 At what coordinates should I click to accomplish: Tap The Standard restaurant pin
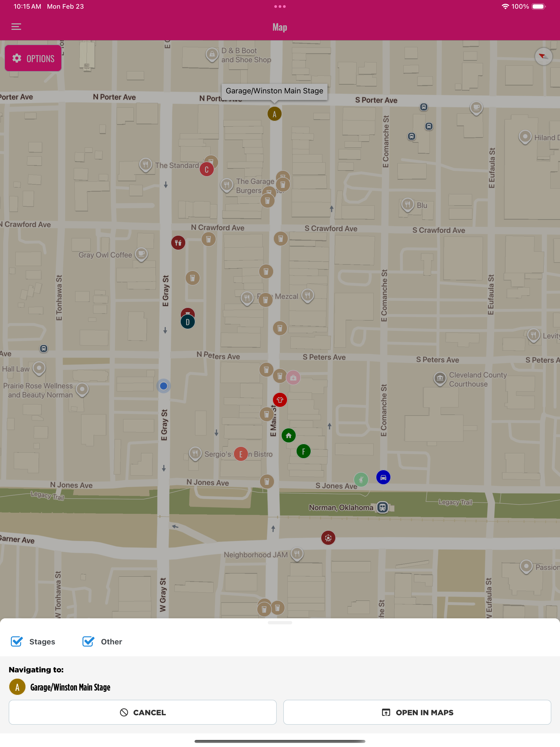click(x=145, y=165)
